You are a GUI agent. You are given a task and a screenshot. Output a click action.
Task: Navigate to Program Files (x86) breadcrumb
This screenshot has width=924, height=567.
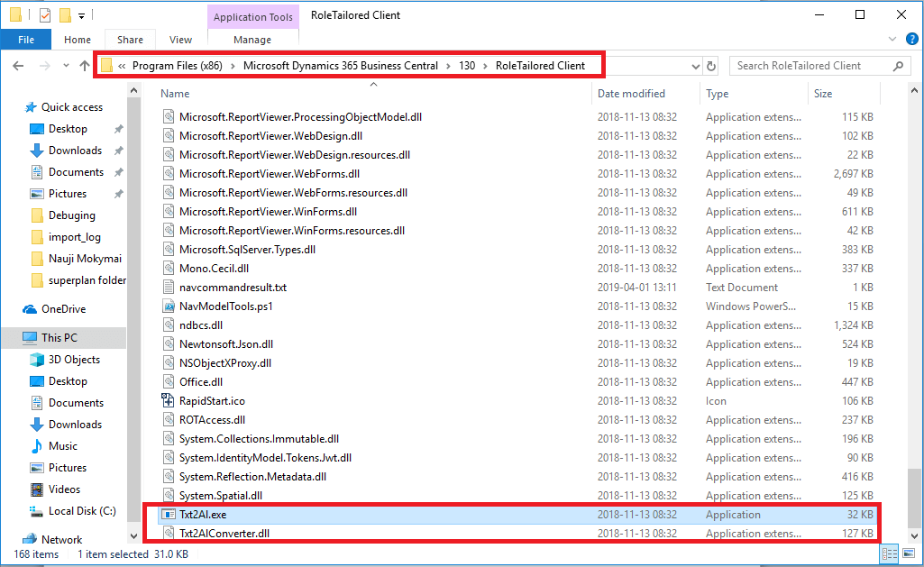point(178,66)
